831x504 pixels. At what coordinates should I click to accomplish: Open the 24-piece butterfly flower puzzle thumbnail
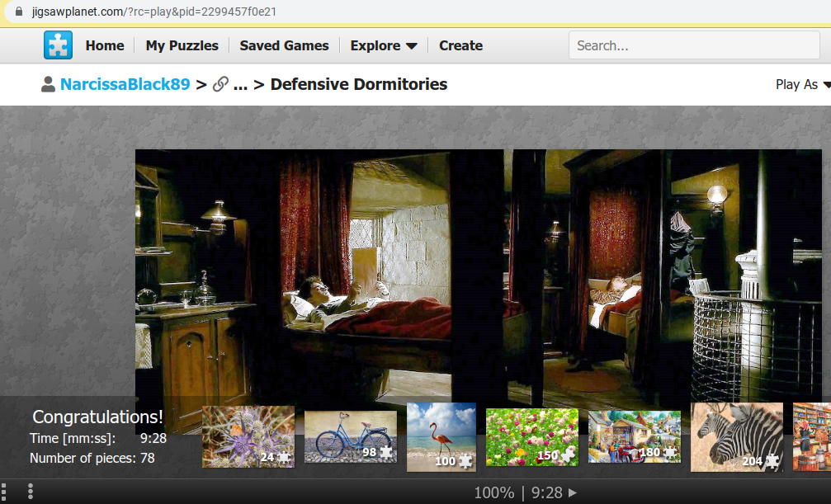[248, 436]
